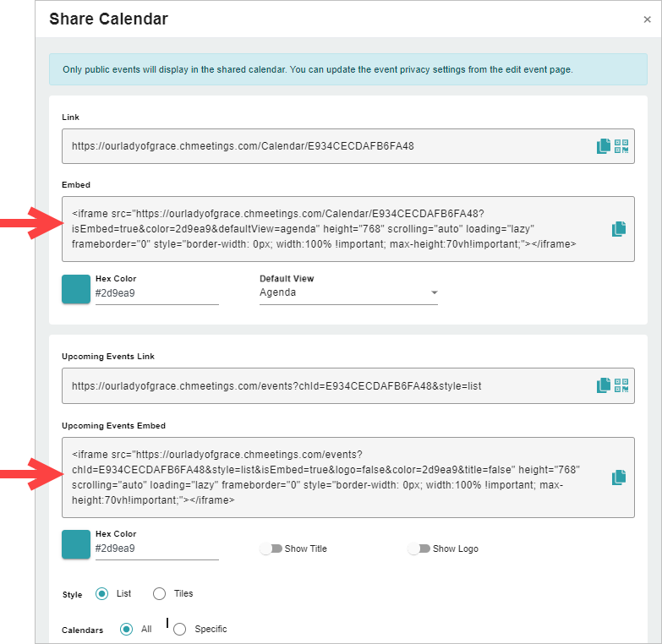This screenshot has height=644, width=662.
Task: Select the List style radio button
Action: click(101, 594)
